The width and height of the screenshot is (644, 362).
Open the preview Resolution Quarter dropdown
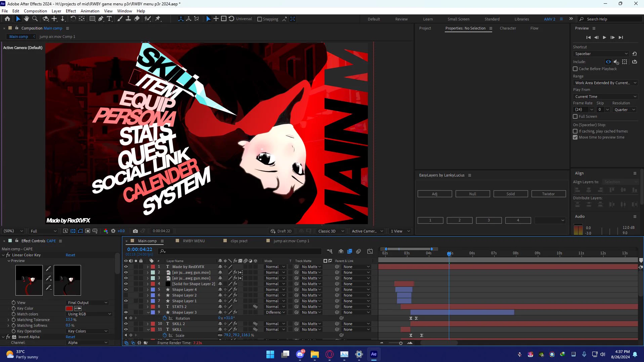[x=625, y=110]
